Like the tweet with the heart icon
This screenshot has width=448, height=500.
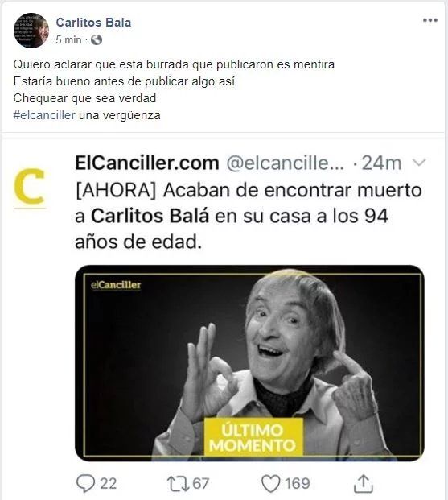click(270, 483)
